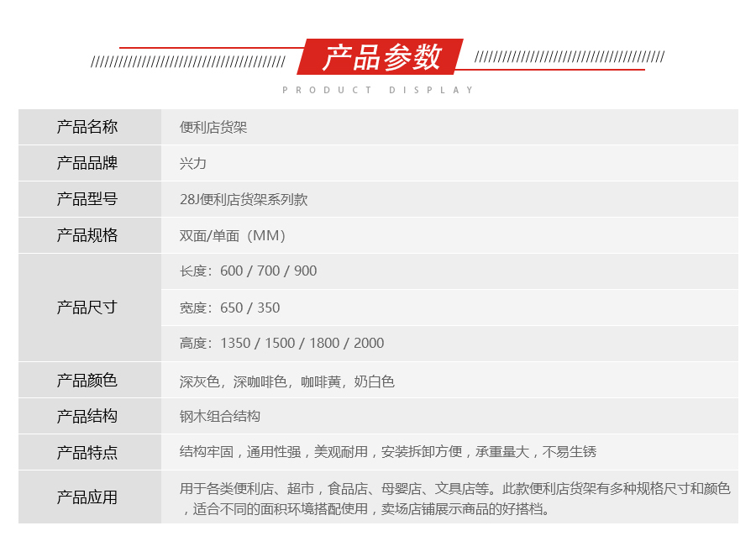This screenshot has height=552, width=756.
Task: Select 28J便利店货架系列款 model text
Action: [x=244, y=200]
